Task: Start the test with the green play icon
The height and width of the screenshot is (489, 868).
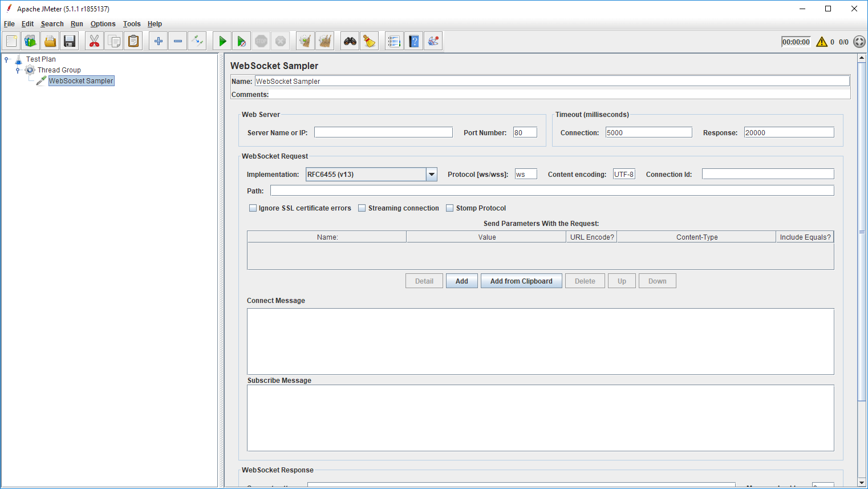Action: pyautogui.click(x=222, y=41)
